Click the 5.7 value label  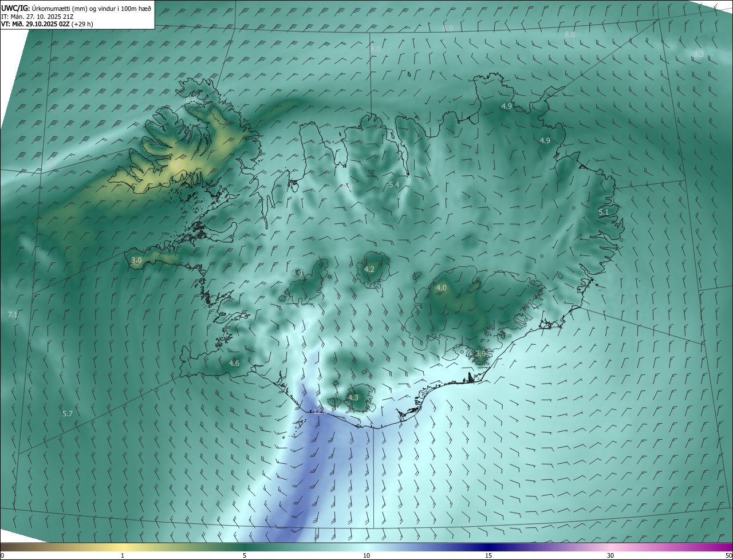(x=68, y=413)
